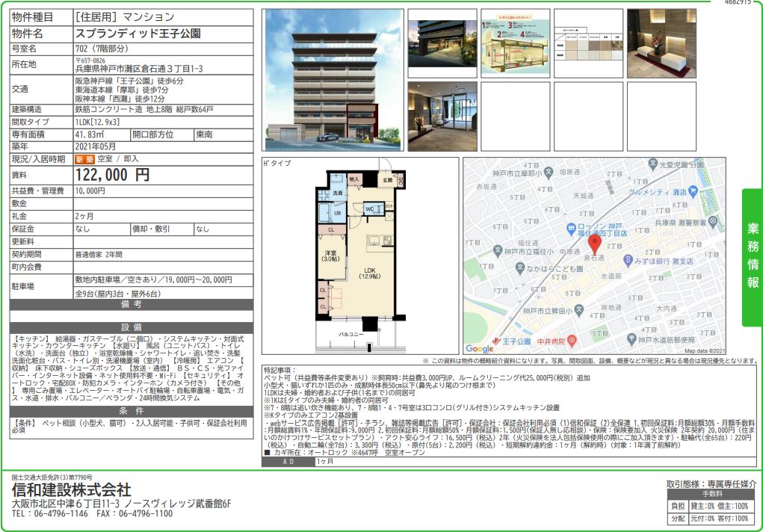This screenshot has width=763, height=532.
Task: Select the 東海道本線「摩耶」徒歩7分 access line
Action: tap(122, 90)
